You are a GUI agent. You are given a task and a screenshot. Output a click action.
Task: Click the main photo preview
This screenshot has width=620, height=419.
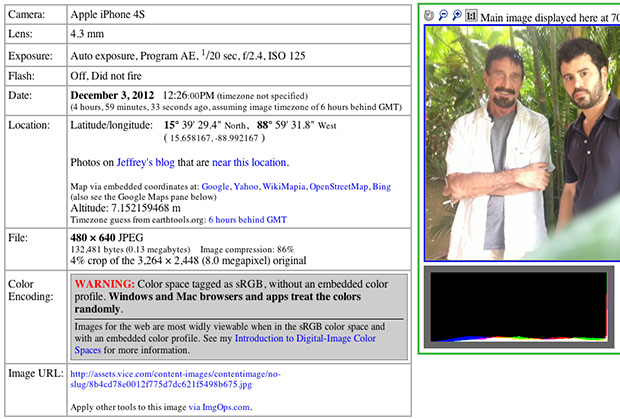[522, 143]
